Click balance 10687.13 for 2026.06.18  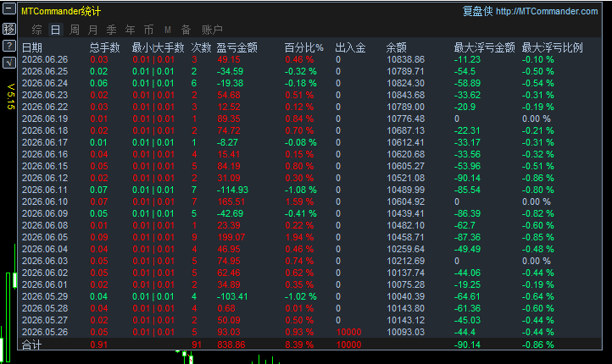click(405, 130)
